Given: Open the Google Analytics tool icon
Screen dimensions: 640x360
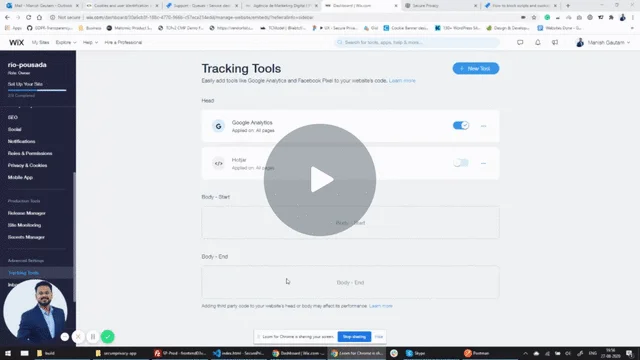Looking at the screenshot, I should tap(218, 126).
